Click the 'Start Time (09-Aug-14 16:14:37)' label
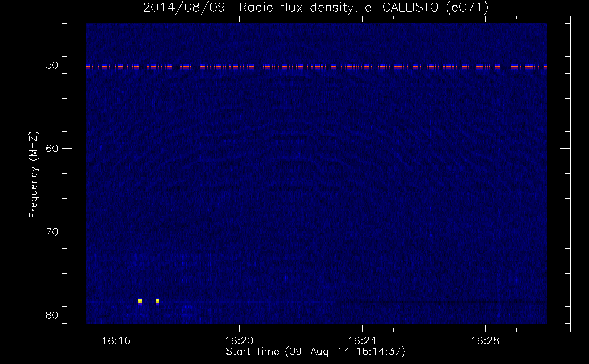The height and width of the screenshot is (364, 589). coord(316,352)
